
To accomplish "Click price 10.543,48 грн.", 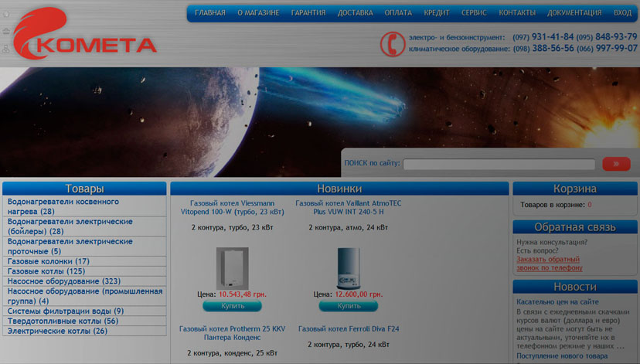I will pyautogui.click(x=243, y=294).
